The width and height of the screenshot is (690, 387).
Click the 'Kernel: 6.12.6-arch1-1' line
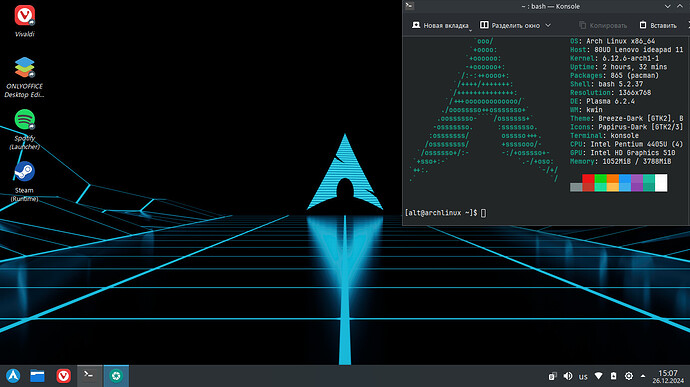[614, 58]
